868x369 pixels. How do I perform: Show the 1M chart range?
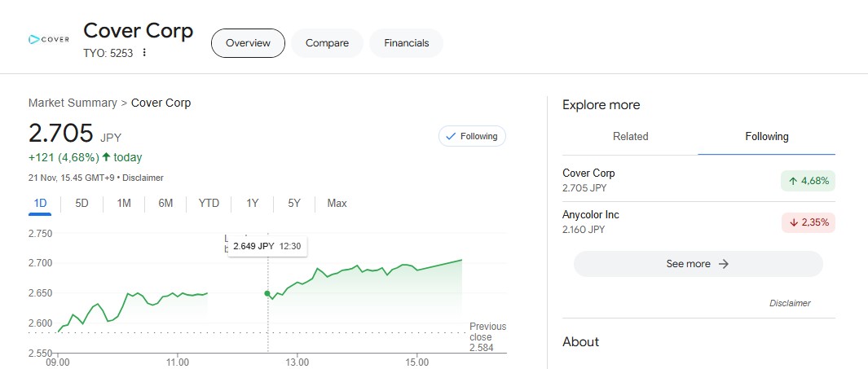pos(124,203)
